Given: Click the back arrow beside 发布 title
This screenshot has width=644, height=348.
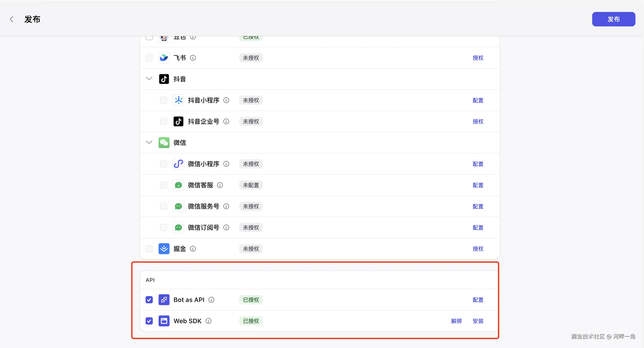Looking at the screenshot, I should (11, 19).
